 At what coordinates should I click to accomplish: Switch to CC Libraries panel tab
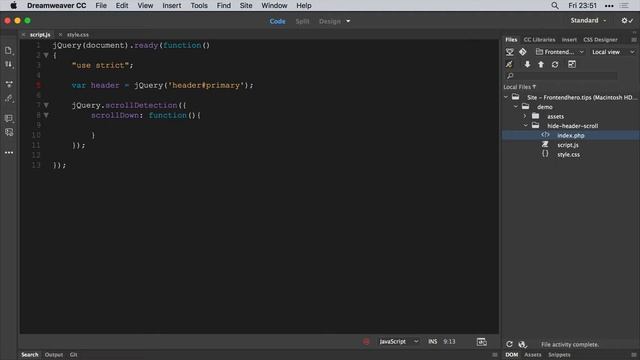(539, 40)
